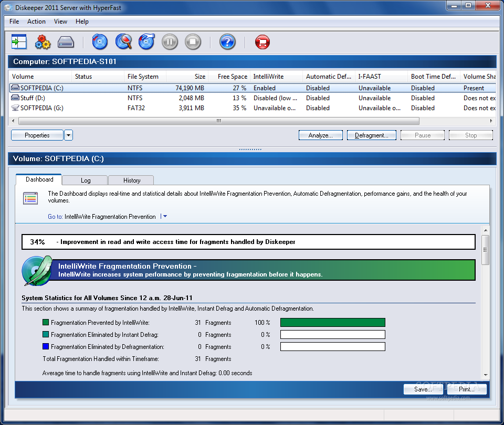
Task: Expand the Go to section dropdown arrow
Action: click(x=165, y=217)
